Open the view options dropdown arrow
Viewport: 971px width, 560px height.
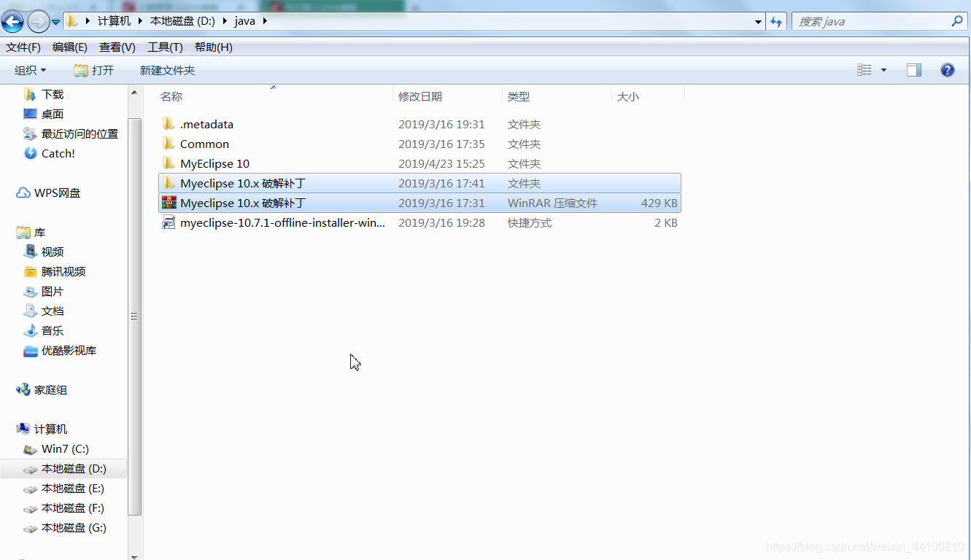click(x=883, y=70)
